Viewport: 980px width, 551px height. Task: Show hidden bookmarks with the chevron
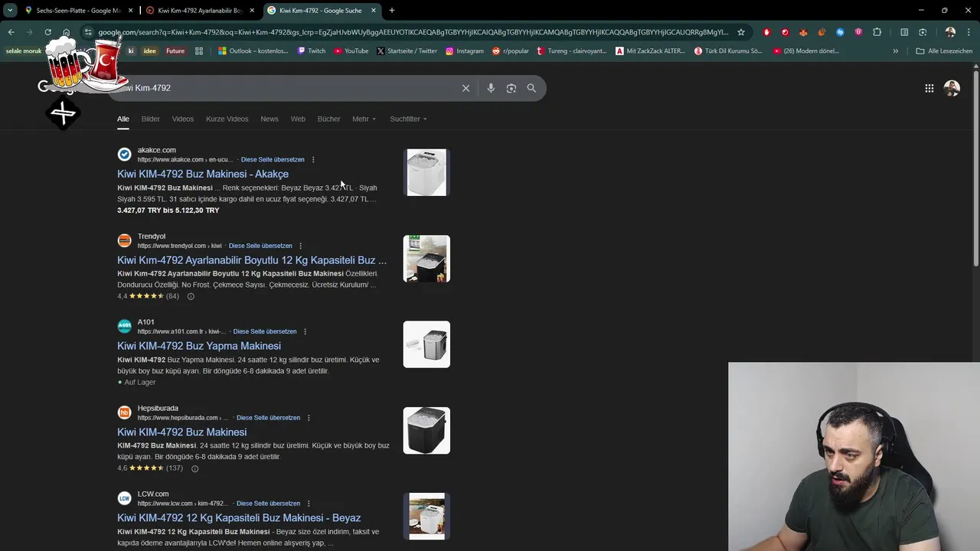pyautogui.click(x=895, y=51)
